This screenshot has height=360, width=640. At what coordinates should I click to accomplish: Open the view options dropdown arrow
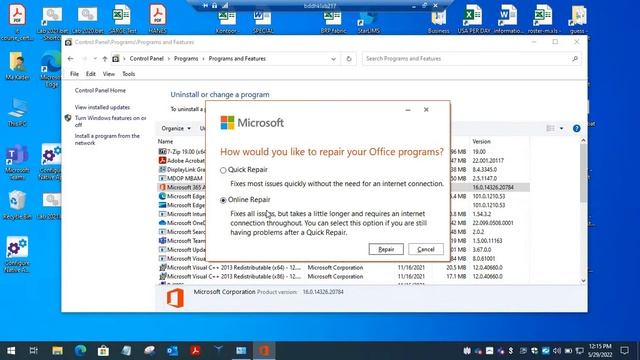coord(562,129)
